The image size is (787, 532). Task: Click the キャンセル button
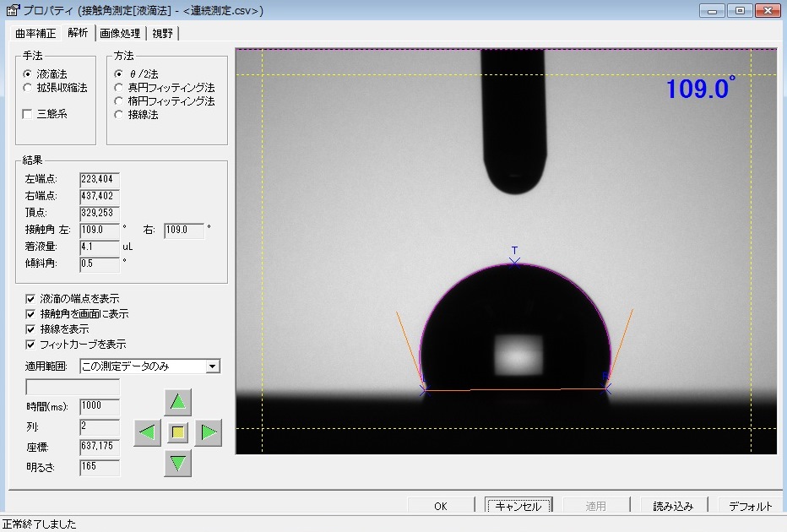click(518, 505)
